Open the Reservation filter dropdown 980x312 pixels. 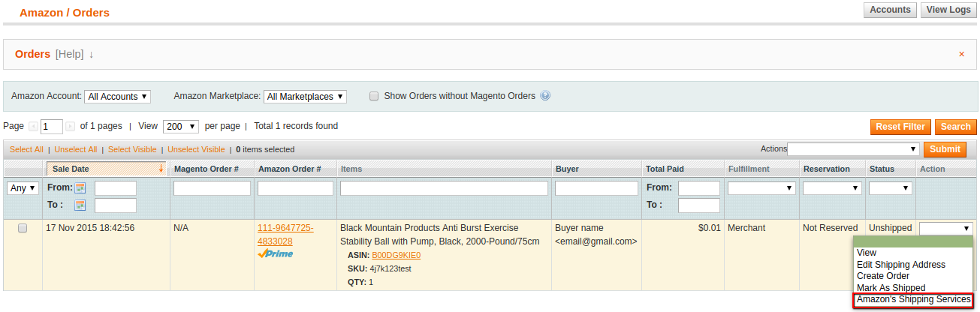[832, 188]
